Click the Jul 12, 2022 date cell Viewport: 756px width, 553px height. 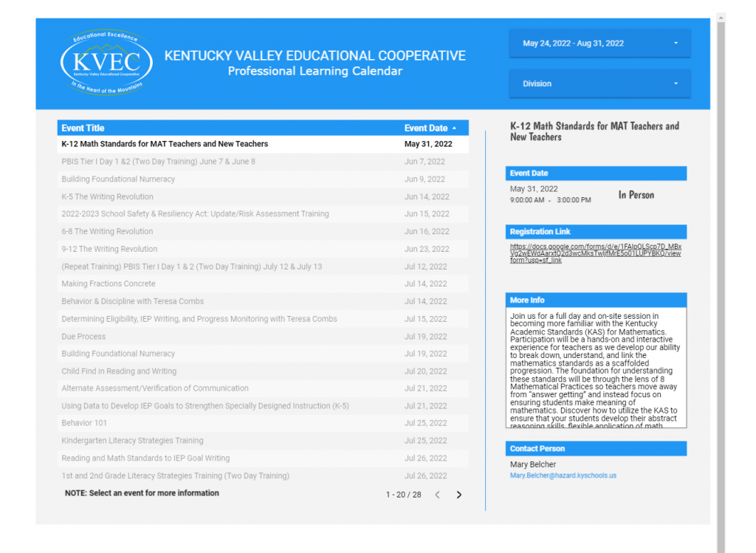click(425, 267)
